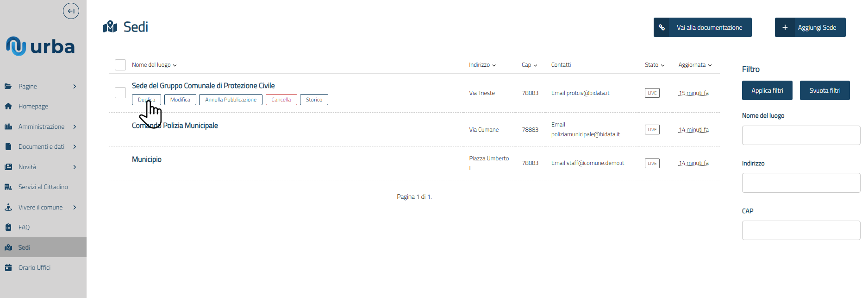Expand the Amministrazione sidebar submenu
Image resolution: width=868 pixels, height=298 pixels.
tap(75, 127)
